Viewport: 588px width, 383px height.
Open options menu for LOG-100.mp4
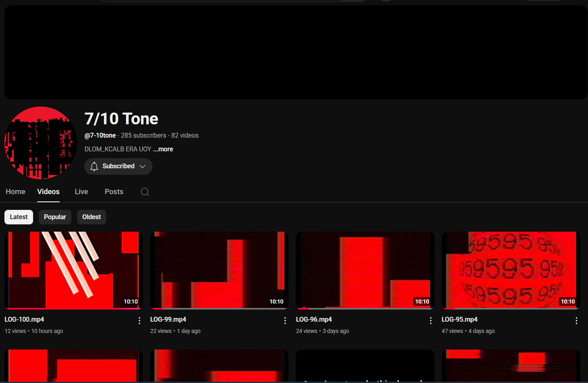pos(139,320)
